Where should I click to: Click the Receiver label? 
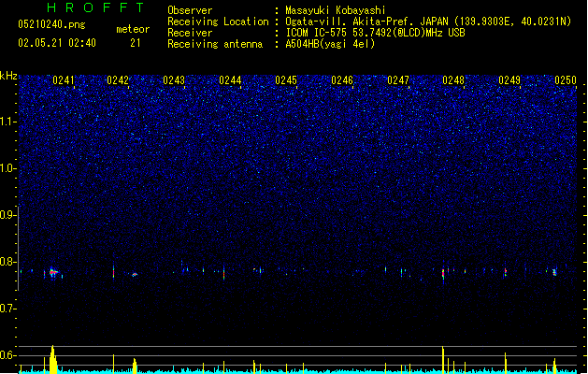pos(190,33)
